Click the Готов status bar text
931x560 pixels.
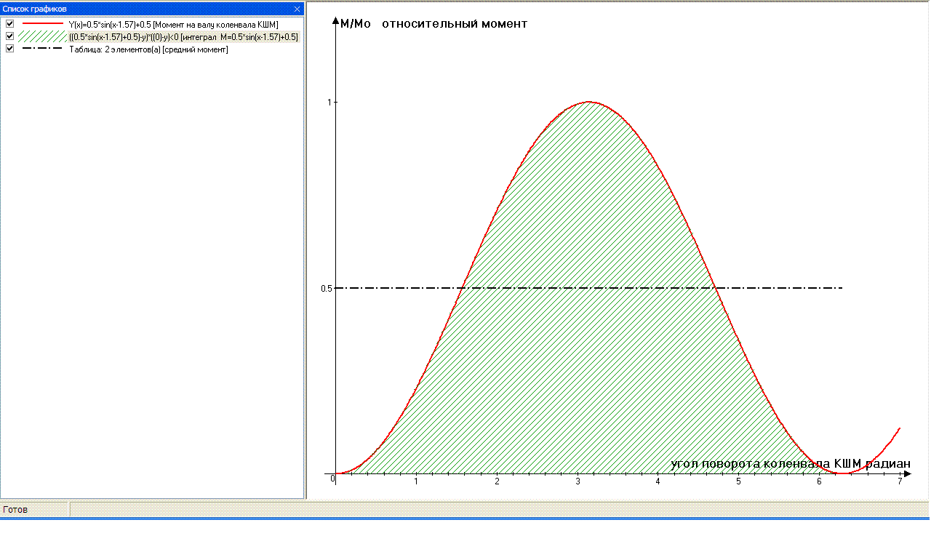pyautogui.click(x=16, y=510)
